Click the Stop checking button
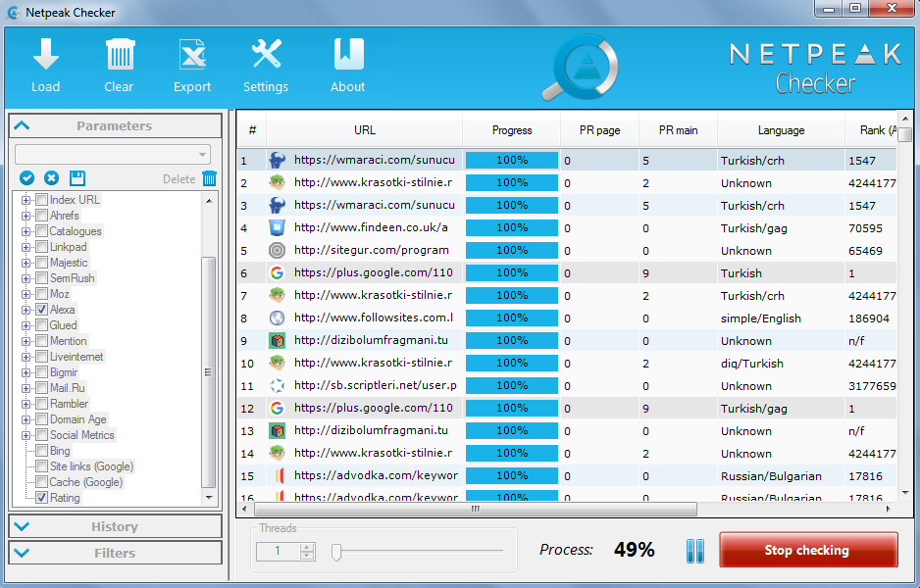The image size is (920, 588). point(808,550)
